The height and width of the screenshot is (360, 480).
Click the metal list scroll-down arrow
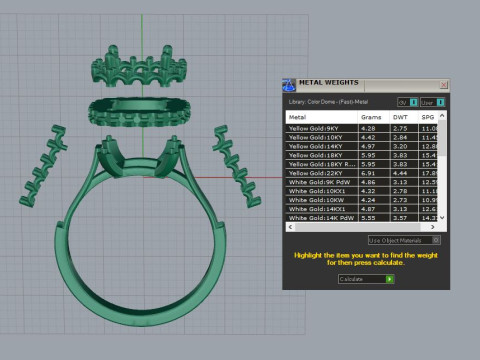442,218
